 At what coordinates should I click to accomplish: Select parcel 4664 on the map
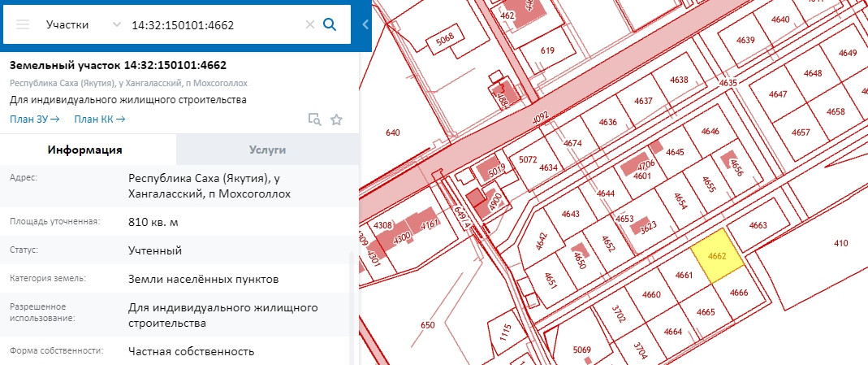click(672, 331)
